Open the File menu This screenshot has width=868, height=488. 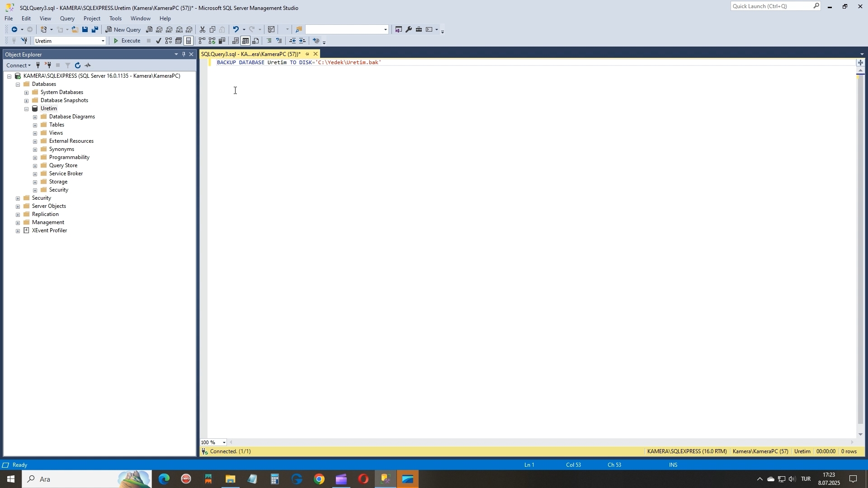(x=9, y=19)
